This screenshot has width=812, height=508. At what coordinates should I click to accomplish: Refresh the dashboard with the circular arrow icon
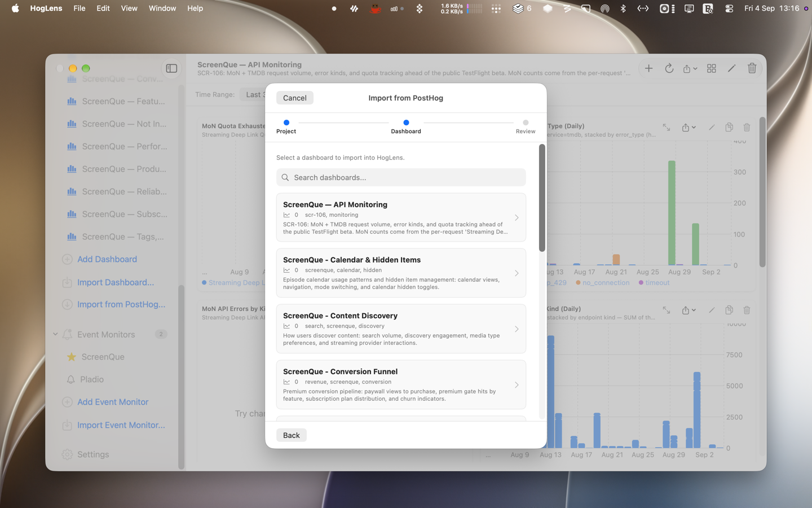[x=669, y=68]
